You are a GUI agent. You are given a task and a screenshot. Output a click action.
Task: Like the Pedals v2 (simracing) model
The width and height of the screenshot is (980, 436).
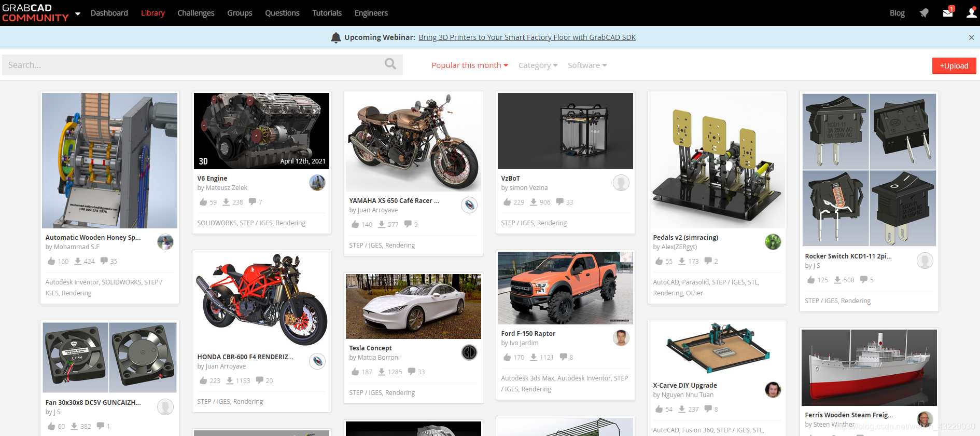[x=659, y=261]
